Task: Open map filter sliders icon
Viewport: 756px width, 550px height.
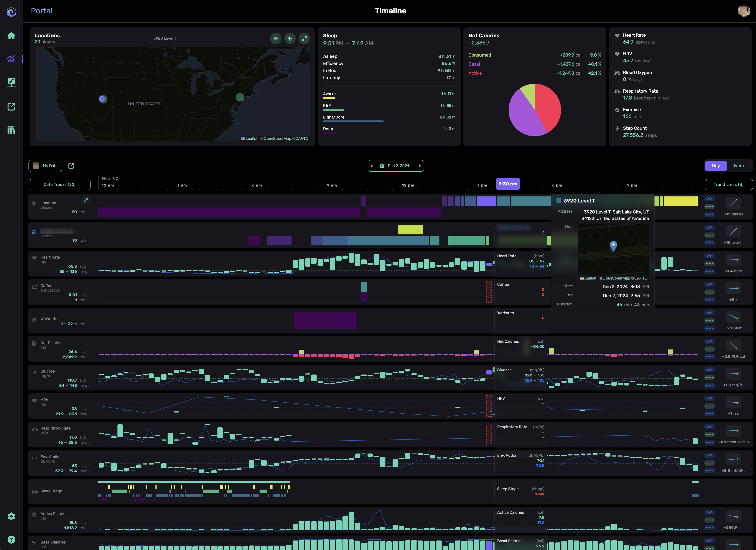Action: pos(290,38)
